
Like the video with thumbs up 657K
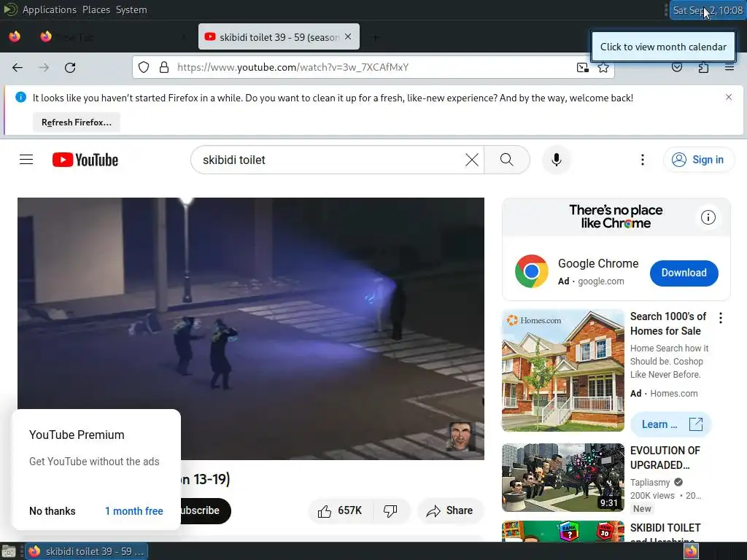click(x=341, y=511)
